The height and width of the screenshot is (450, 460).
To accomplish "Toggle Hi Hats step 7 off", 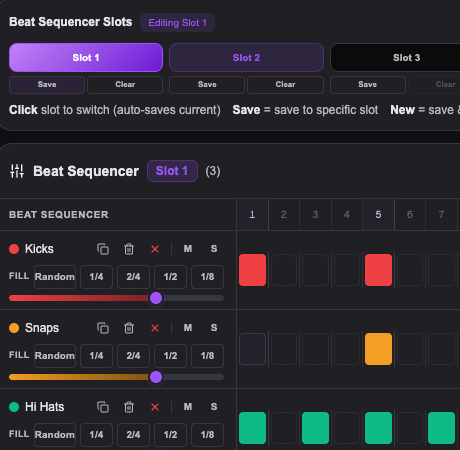I will coord(441,428).
